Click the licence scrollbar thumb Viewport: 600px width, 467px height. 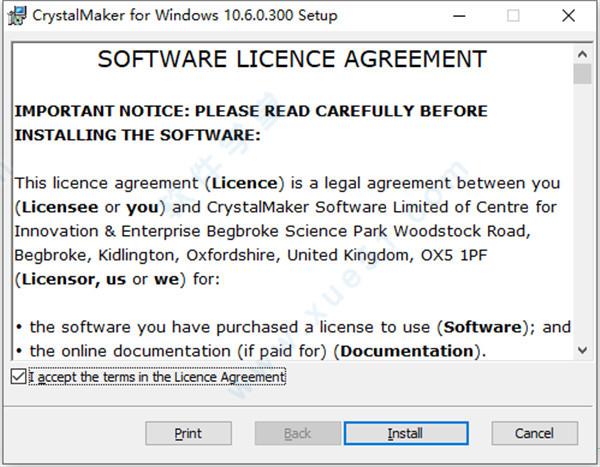coord(582,73)
